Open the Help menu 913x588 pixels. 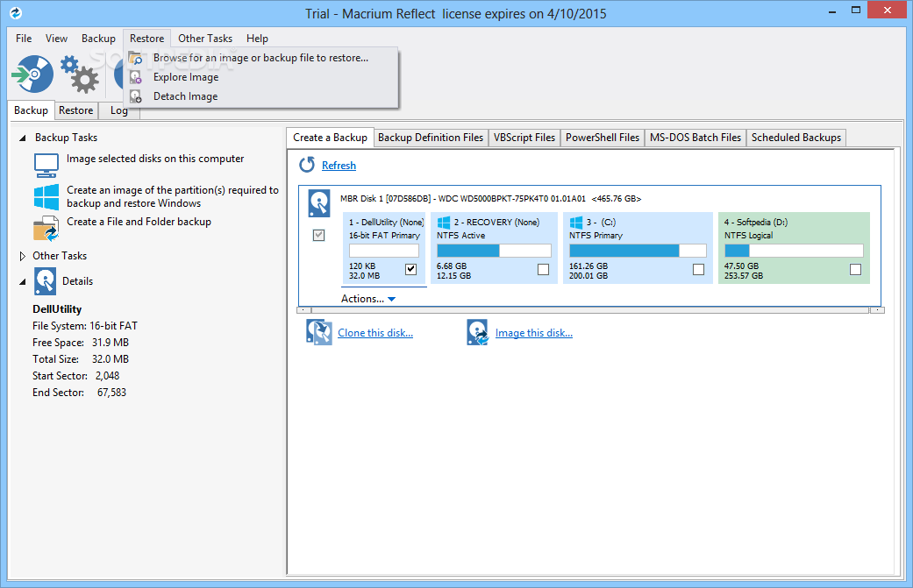click(x=257, y=39)
